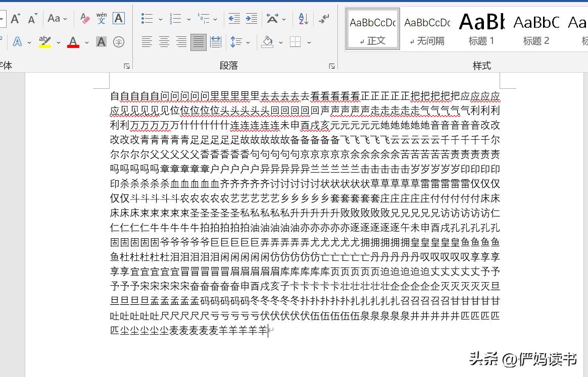Expand borders dropdown arrow
588x377 pixels.
[309, 42]
